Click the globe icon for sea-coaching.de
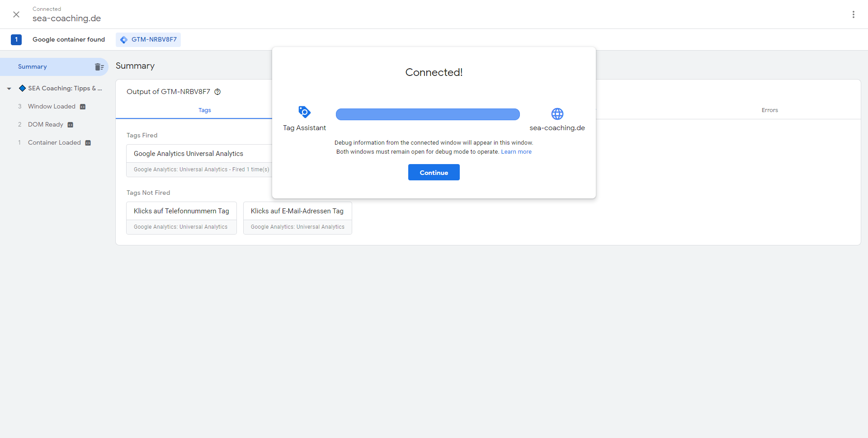 point(557,114)
